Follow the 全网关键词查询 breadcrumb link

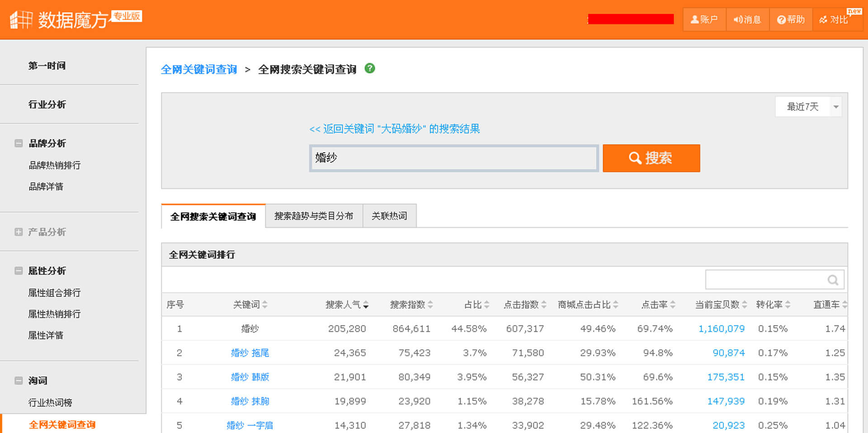[x=199, y=69]
